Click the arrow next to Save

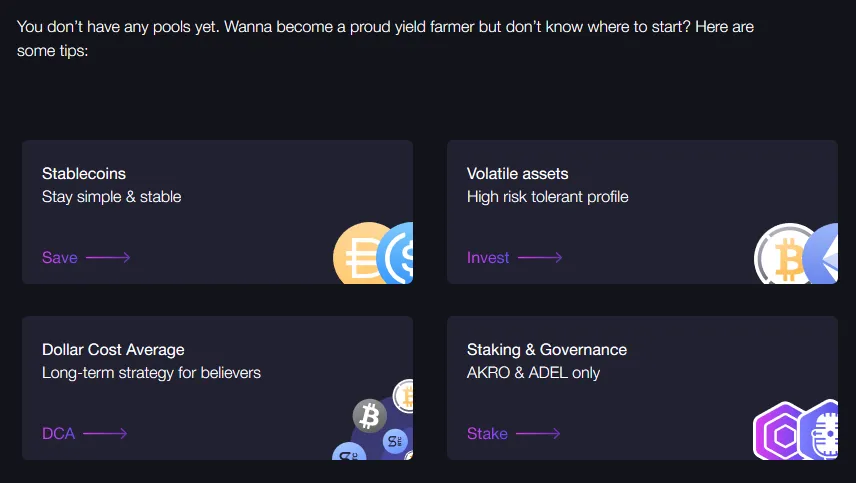(x=108, y=258)
